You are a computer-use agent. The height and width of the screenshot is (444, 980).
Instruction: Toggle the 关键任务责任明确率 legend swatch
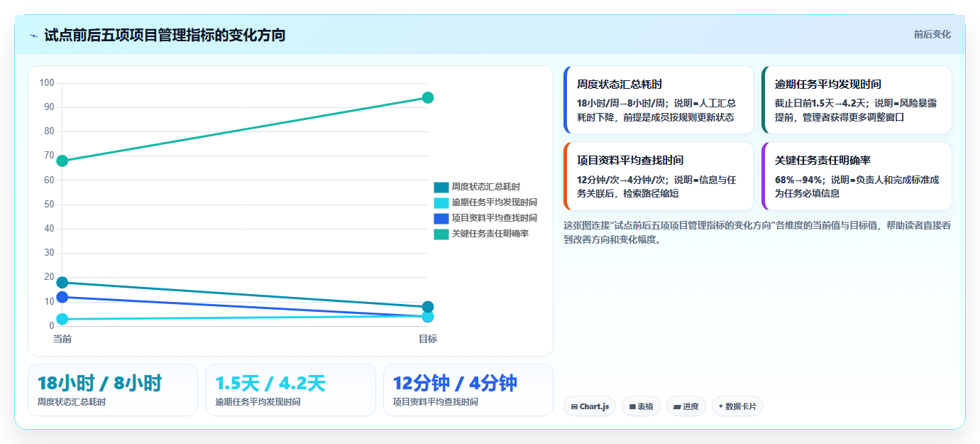tap(441, 234)
